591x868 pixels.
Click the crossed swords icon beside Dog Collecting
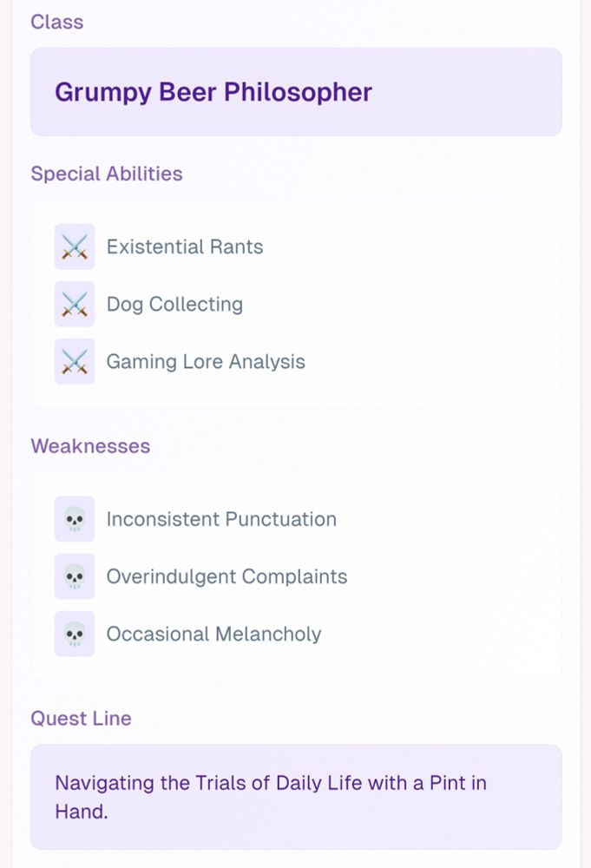coord(75,305)
